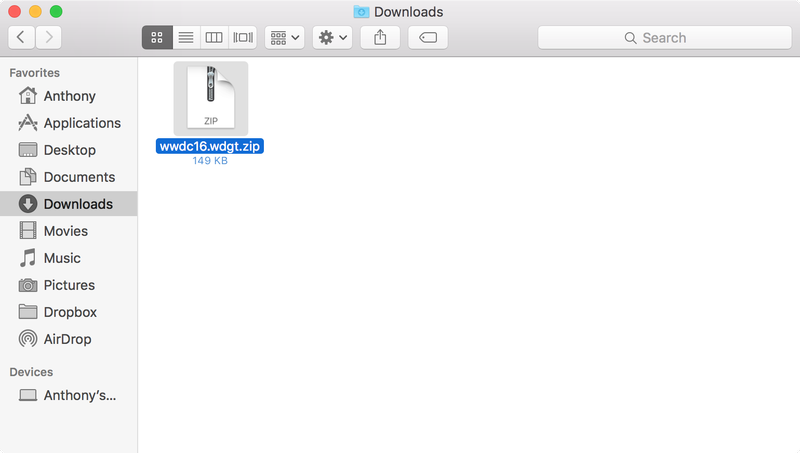Click the 149 KB file size label
This screenshot has height=453, width=800.
click(x=210, y=161)
